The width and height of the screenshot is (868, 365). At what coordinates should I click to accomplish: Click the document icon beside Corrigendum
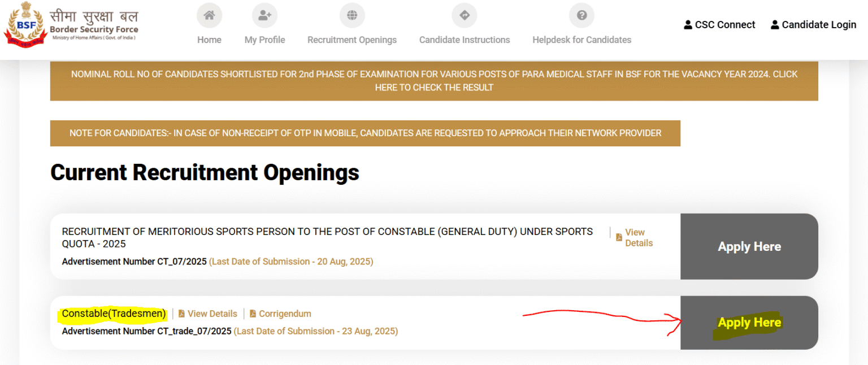tap(253, 313)
